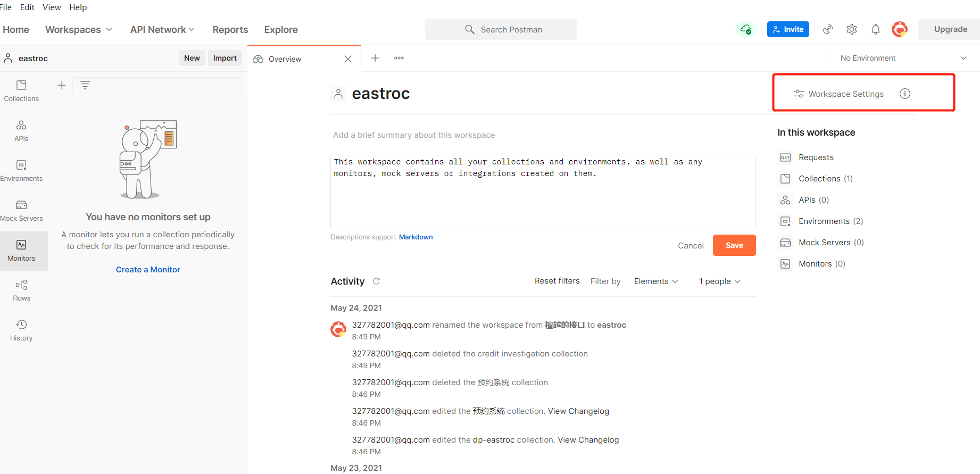The image size is (980, 474).
Task: Open a new tab with the plus icon
Action: pos(375,58)
